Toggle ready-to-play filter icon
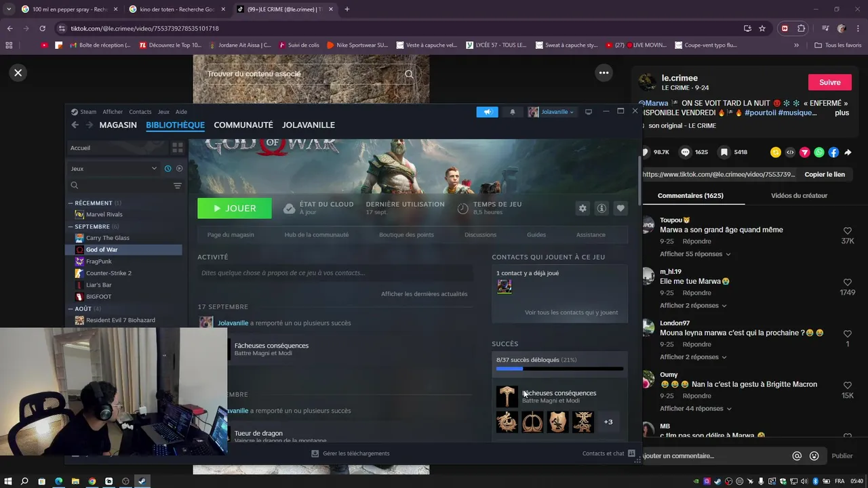Screen dimensions: 868x488 (180, 169)
